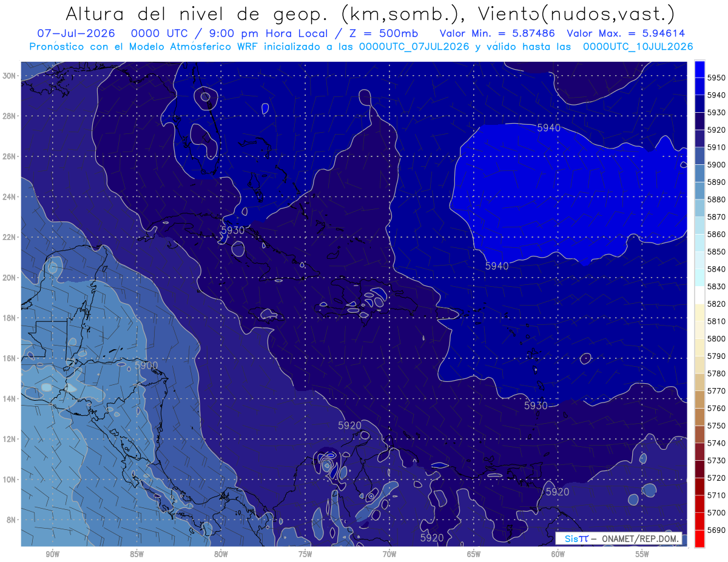Select the 'Valor Min. = 5.87486' text
Screen dimensions: 728x562
(497, 33)
